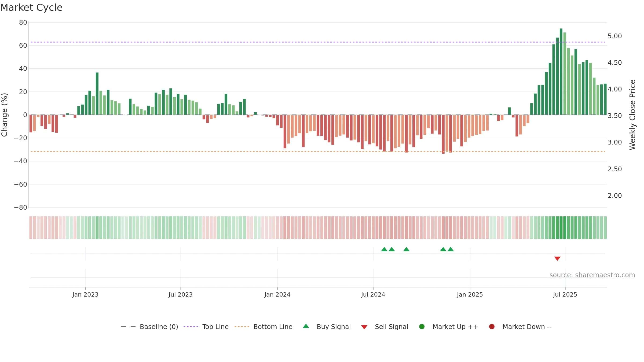The width and height of the screenshot is (644, 362).
Task: Click the purple dotted top line on chart
Action: pyautogui.click(x=318, y=42)
